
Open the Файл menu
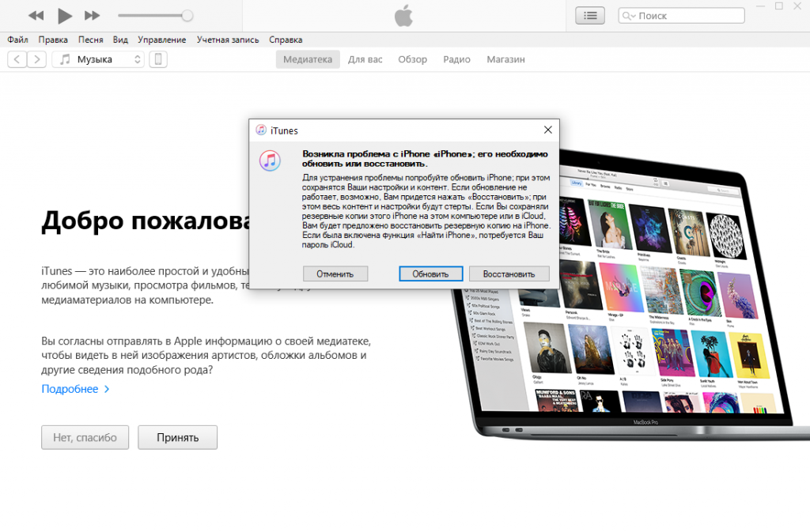17,40
